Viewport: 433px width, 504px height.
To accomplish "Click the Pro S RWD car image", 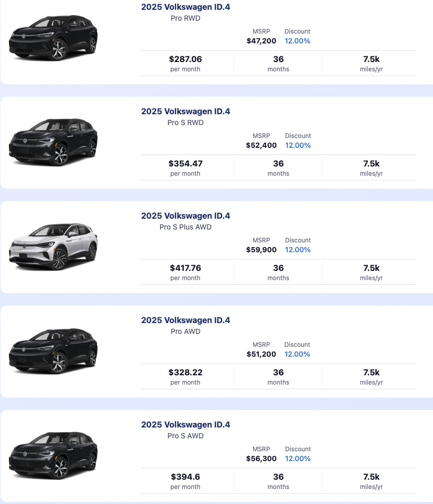I will (x=53, y=142).
